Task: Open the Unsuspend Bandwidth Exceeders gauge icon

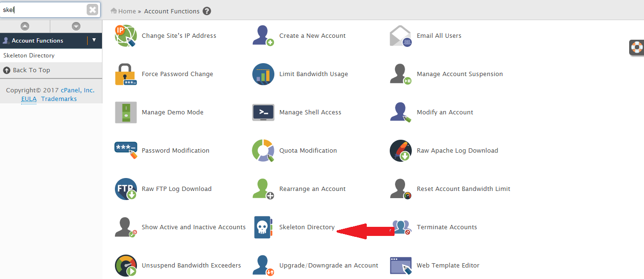Action: pyautogui.click(x=126, y=266)
